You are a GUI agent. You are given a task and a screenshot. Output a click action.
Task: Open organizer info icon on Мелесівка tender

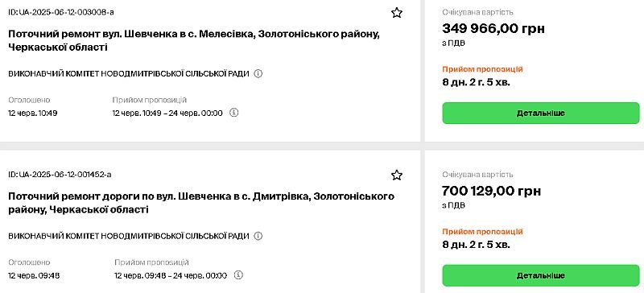pos(258,73)
